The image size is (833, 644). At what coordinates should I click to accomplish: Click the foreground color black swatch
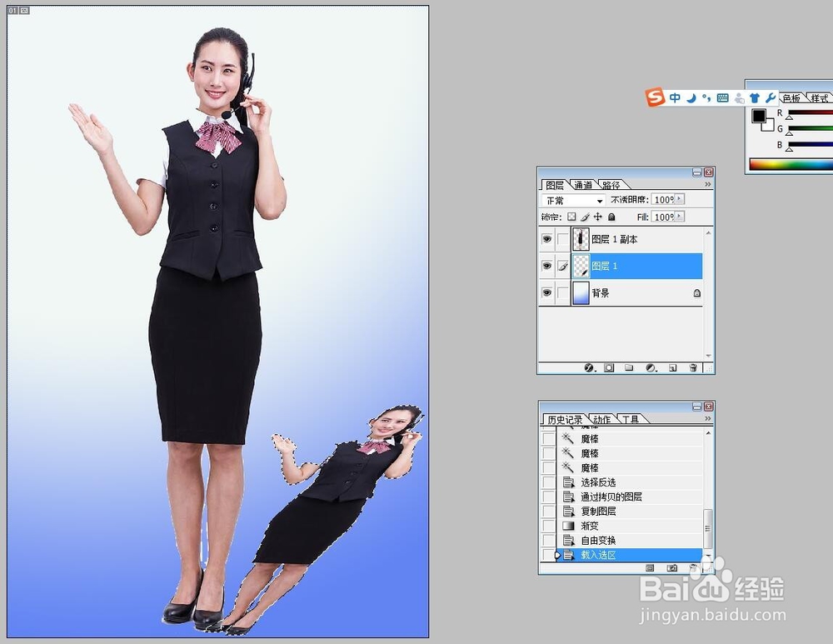[758, 115]
